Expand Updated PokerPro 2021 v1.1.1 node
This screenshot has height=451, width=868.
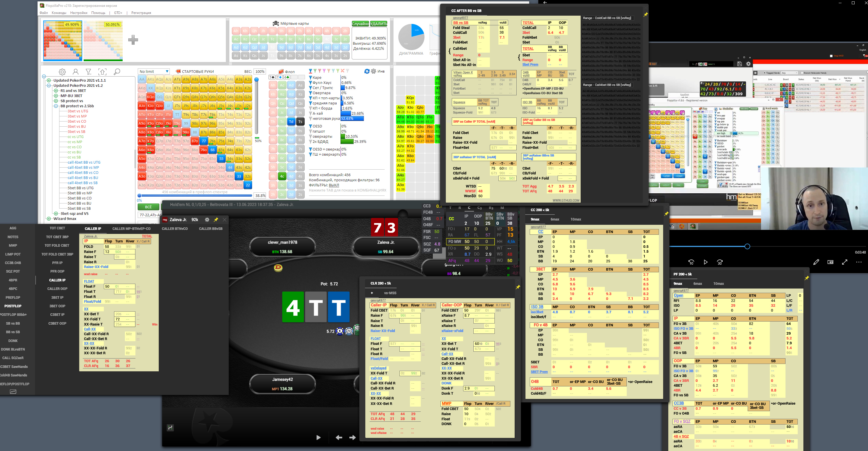(49, 80)
